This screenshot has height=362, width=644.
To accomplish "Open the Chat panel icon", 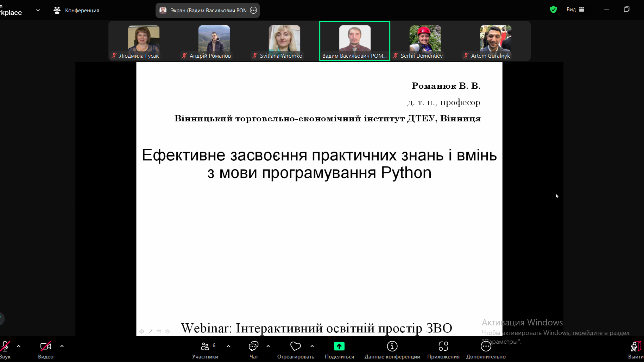I will click(x=253, y=347).
